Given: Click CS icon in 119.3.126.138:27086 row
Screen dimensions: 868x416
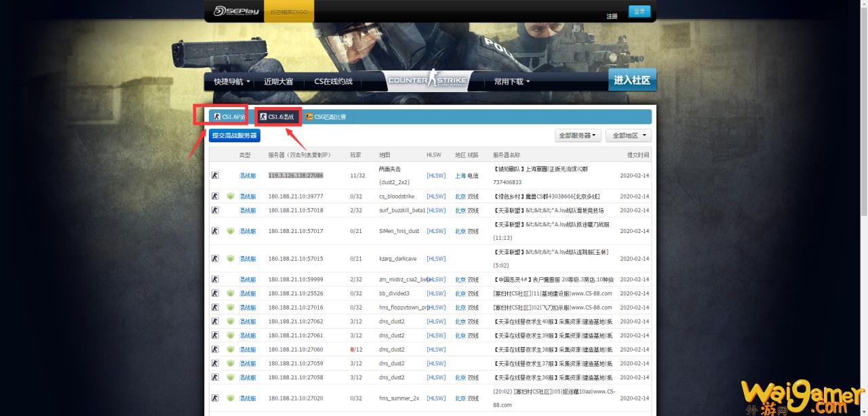Looking at the screenshot, I should pos(215,175).
